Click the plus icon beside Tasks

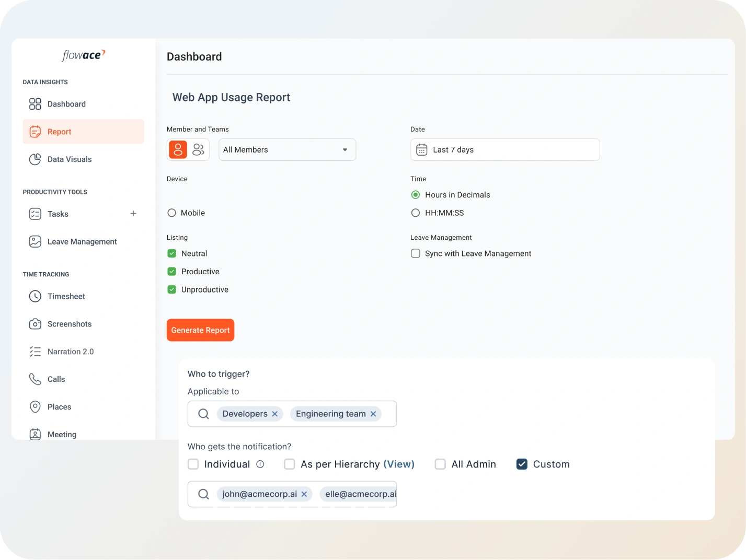(x=133, y=214)
